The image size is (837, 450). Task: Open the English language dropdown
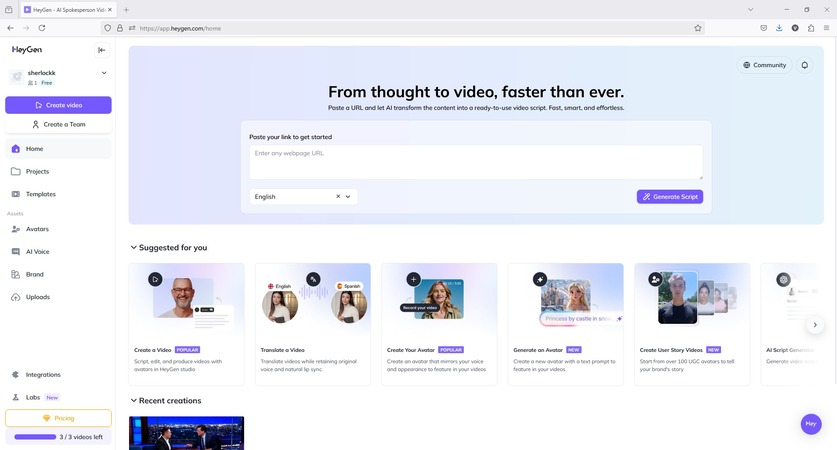(x=348, y=196)
